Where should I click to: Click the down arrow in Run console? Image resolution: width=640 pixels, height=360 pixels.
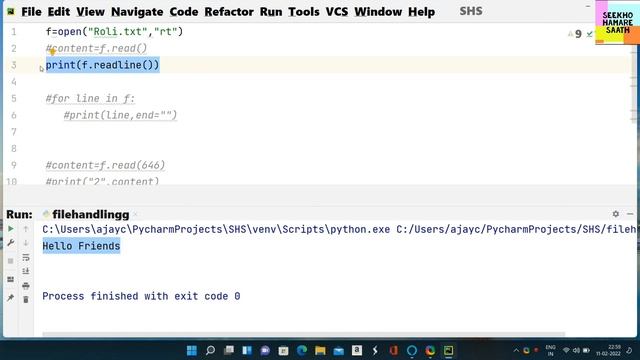[26, 243]
